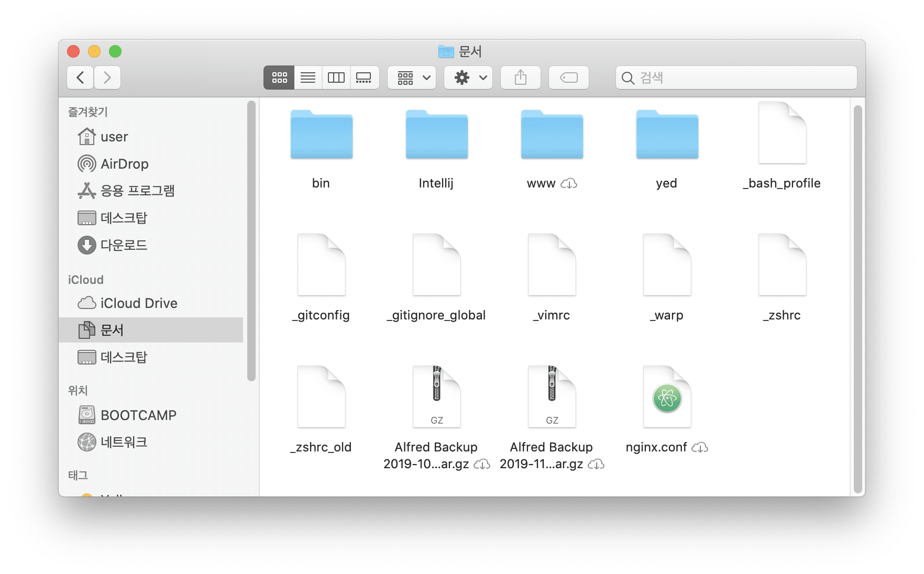This screenshot has height=574, width=924.
Task: Select 네트워크 in the sidebar
Action: [x=151, y=442]
